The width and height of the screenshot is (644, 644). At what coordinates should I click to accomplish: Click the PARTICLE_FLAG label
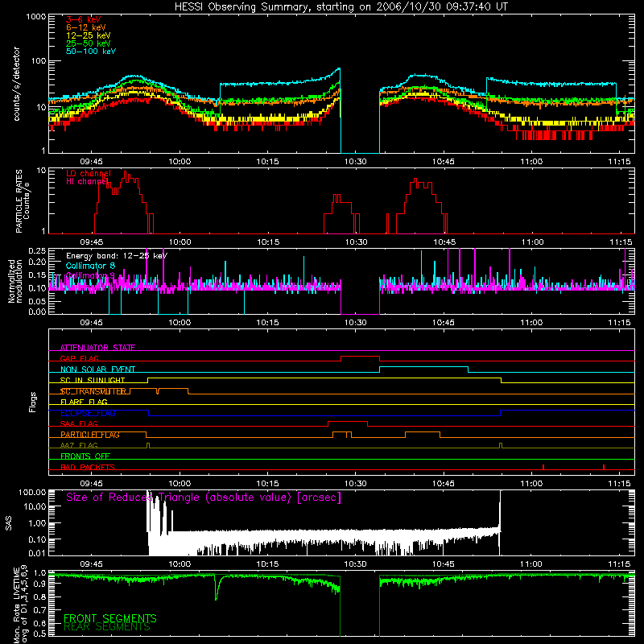click(90, 435)
